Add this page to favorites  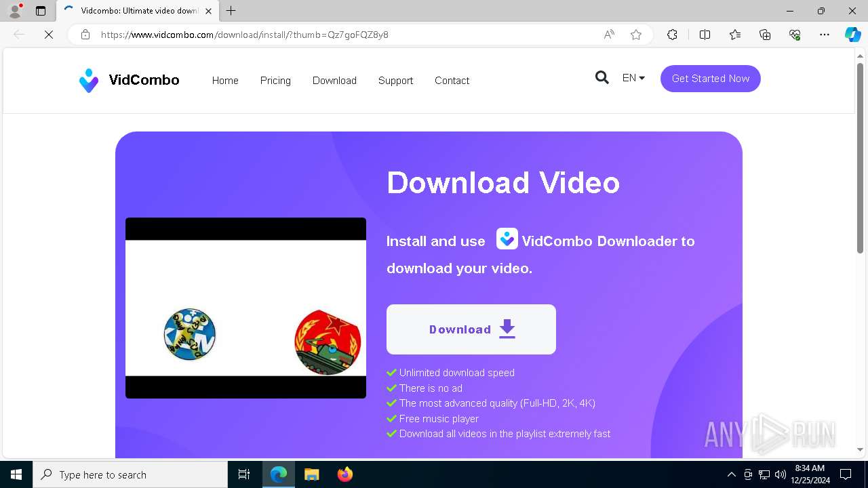(636, 35)
